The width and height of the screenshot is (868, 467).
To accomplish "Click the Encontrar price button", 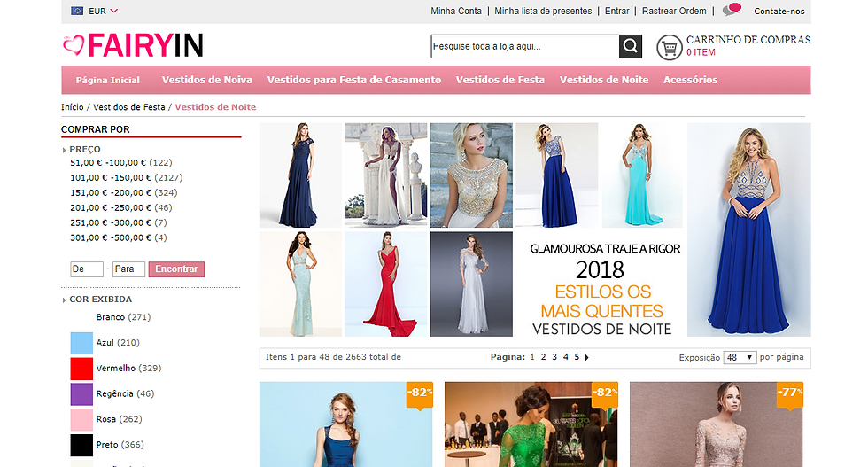I will click(176, 269).
